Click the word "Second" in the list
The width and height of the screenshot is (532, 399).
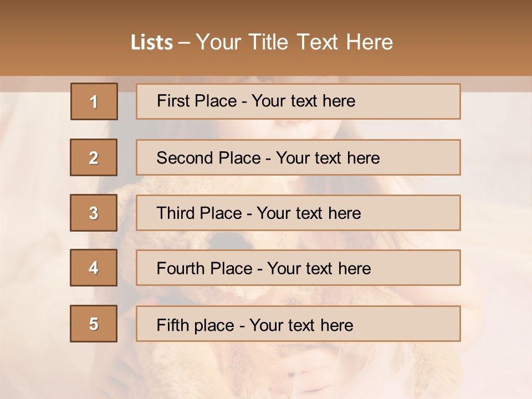[185, 158]
